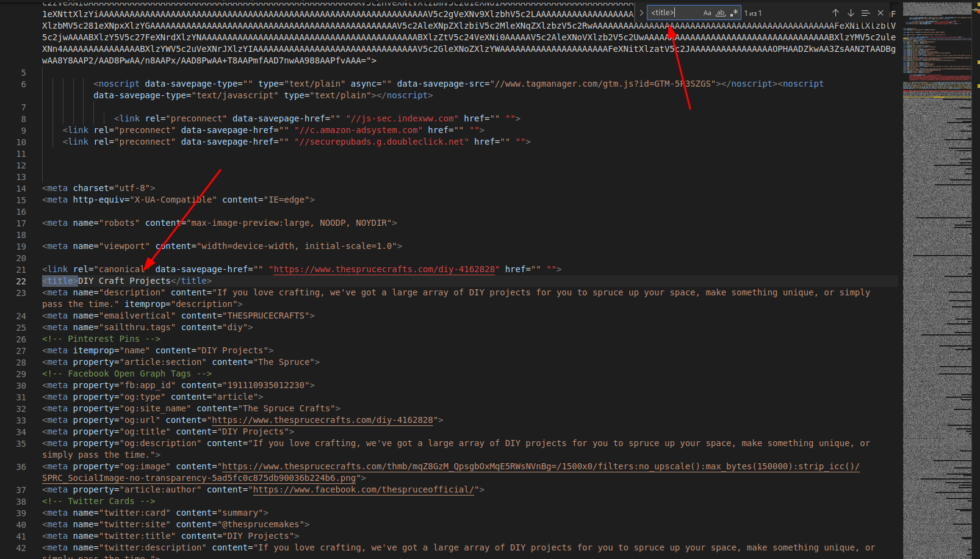This screenshot has height=559, width=980.
Task: Open the facebook.com/thespruceofficial link
Action: 363,489
